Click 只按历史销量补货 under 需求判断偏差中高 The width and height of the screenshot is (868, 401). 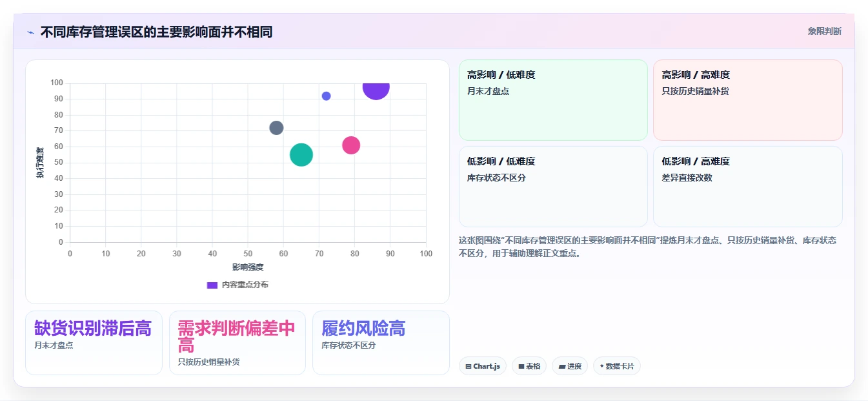(x=209, y=362)
